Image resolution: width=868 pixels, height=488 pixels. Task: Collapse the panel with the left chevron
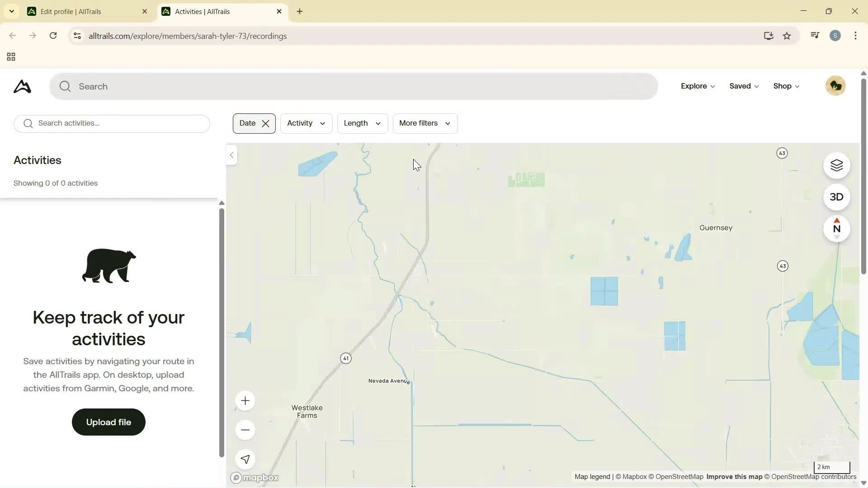point(231,155)
